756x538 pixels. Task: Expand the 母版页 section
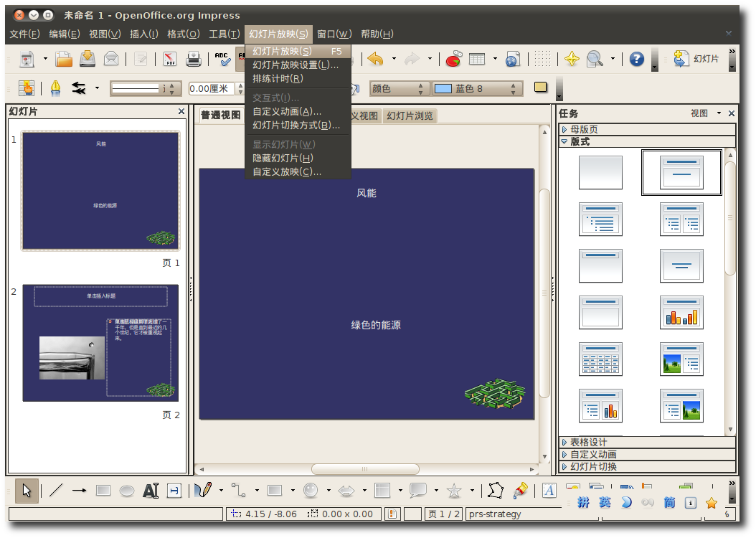pos(647,129)
